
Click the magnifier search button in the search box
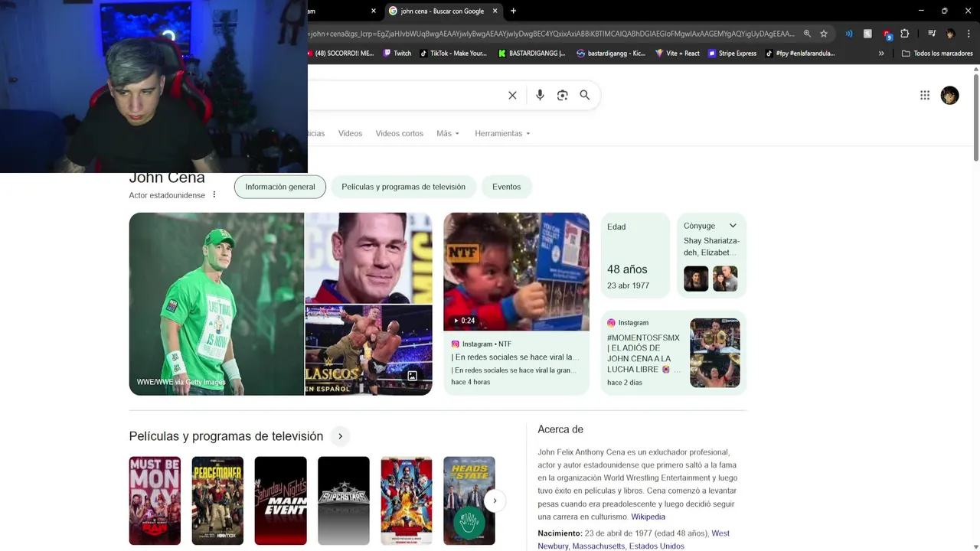click(585, 95)
